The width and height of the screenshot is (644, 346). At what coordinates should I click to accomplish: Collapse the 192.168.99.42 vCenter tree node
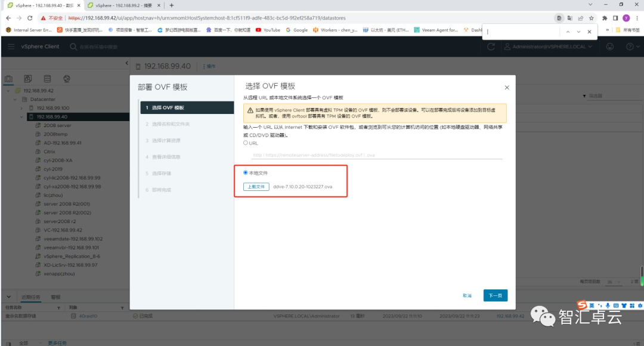click(8, 91)
